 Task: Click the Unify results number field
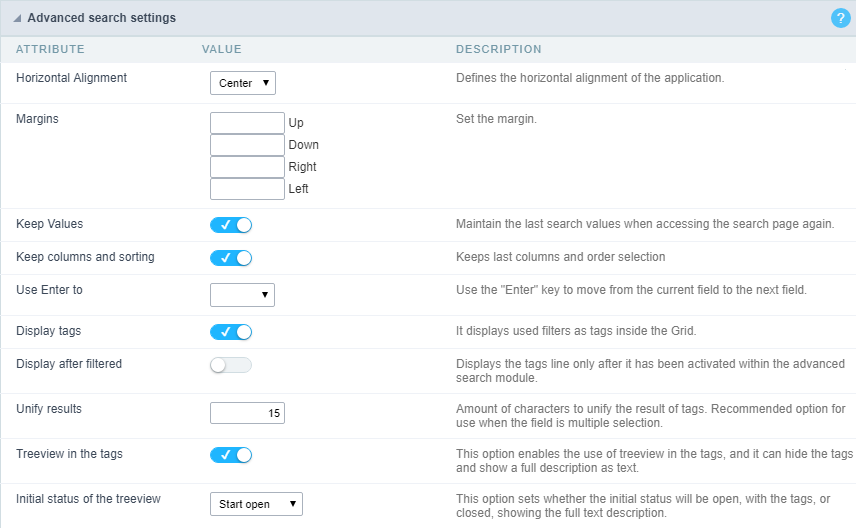(x=247, y=413)
